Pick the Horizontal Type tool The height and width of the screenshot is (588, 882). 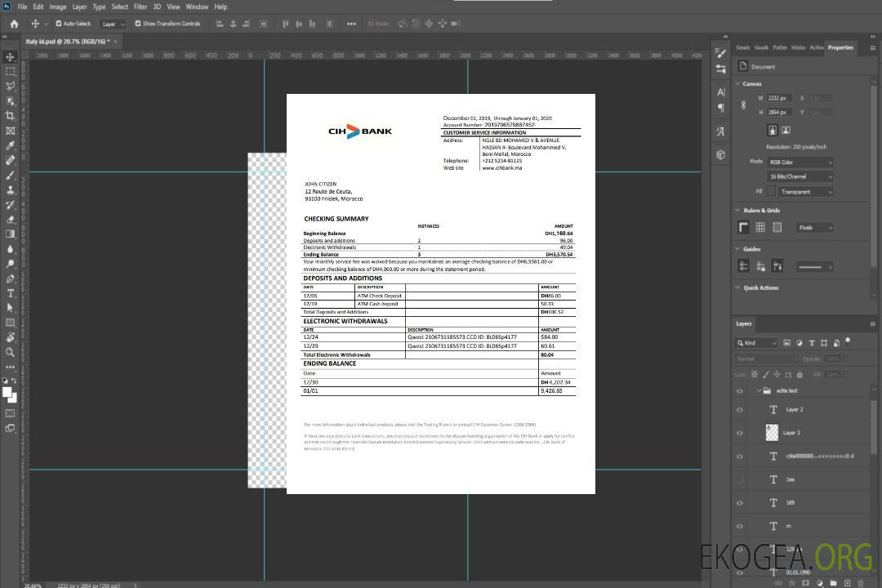pos(10,293)
